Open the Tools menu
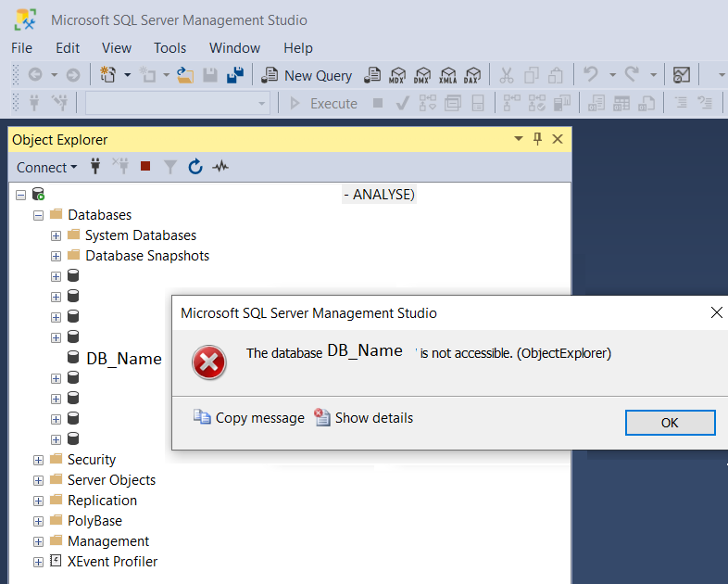This screenshot has height=584, width=728. point(169,48)
